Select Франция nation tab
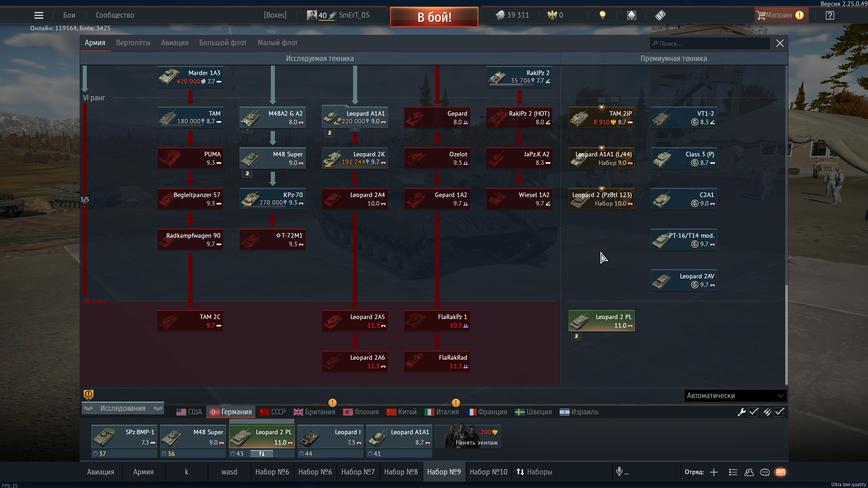 click(487, 412)
